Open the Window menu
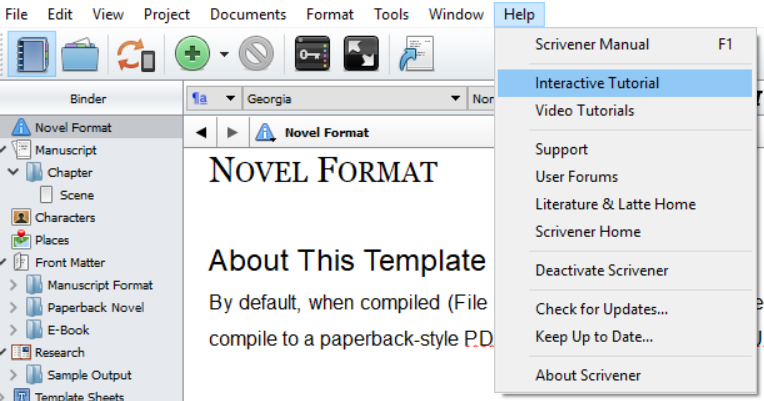The width and height of the screenshot is (764, 401). point(456,14)
